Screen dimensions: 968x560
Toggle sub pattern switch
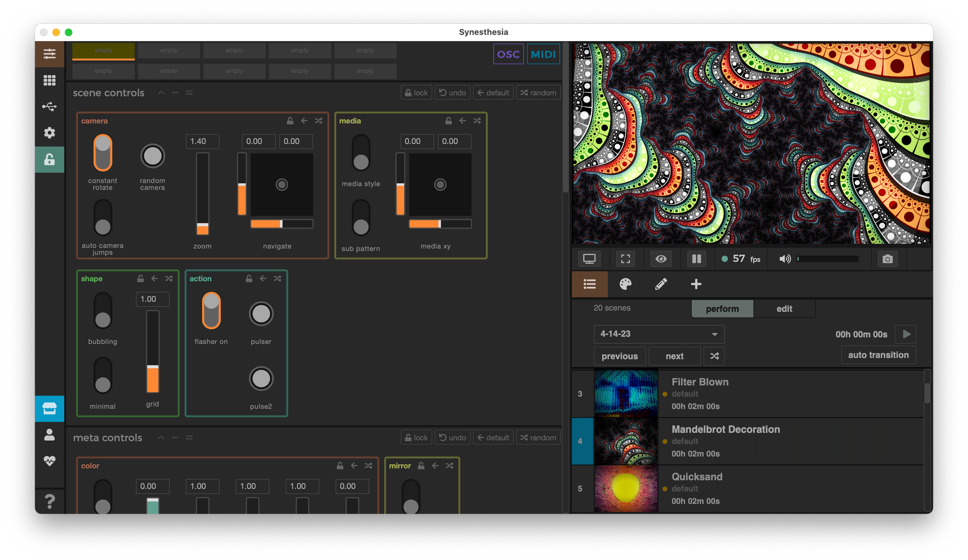tap(361, 218)
